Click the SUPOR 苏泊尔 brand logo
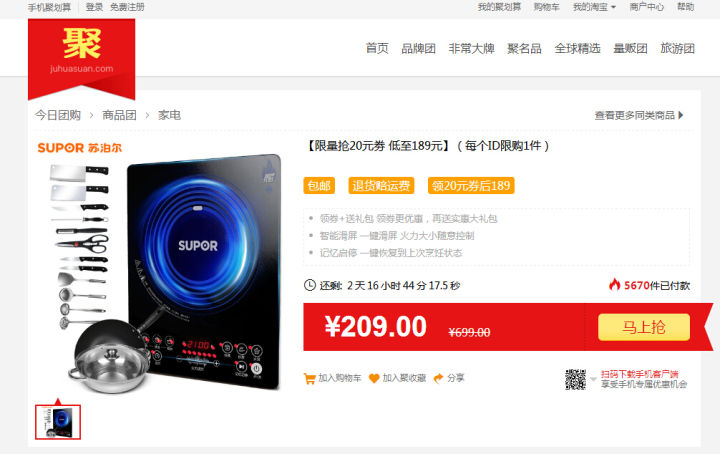Image resolution: width=720 pixels, height=454 pixels. point(80,148)
